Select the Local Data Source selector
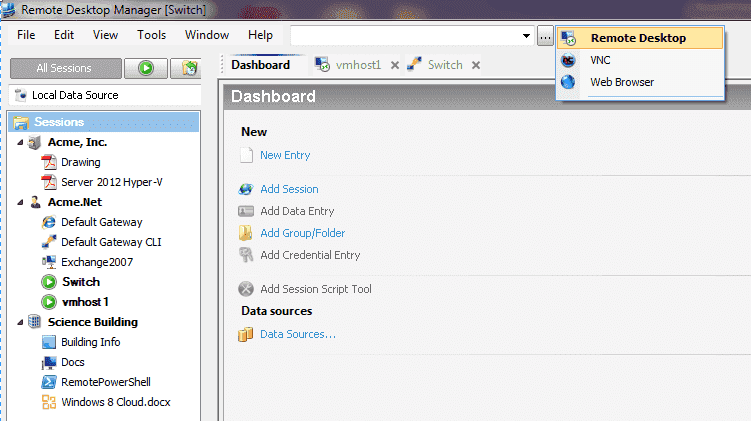 coord(105,95)
